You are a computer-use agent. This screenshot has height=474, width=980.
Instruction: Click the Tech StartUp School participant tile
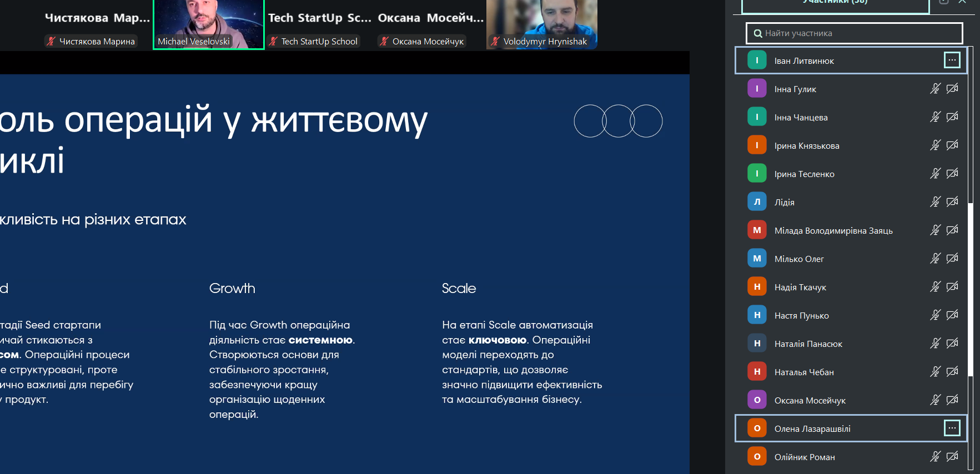tap(319, 26)
